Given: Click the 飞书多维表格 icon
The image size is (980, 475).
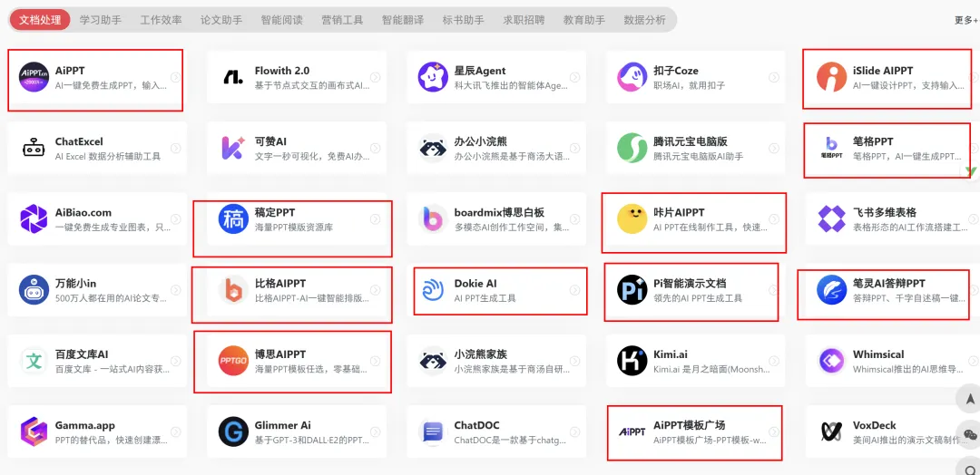Looking at the screenshot, I should coord(832,219).
